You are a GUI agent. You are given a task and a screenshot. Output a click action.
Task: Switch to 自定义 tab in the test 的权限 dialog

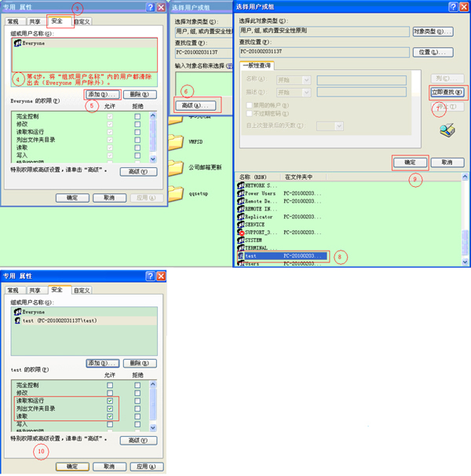click(x=82, y=290)
